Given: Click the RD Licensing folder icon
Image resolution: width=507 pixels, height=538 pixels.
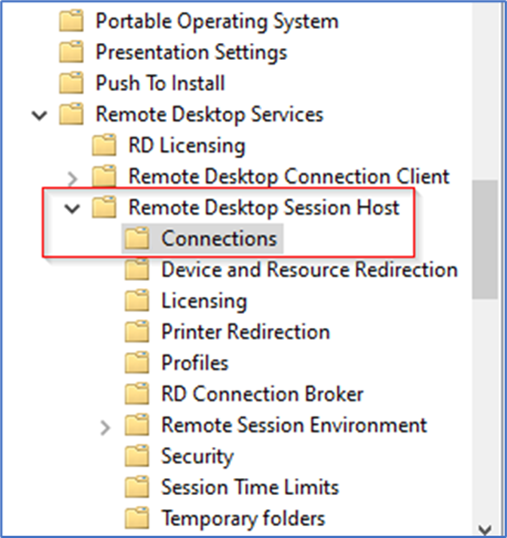Looking at the screenshot, I should (x=104, y=145).
